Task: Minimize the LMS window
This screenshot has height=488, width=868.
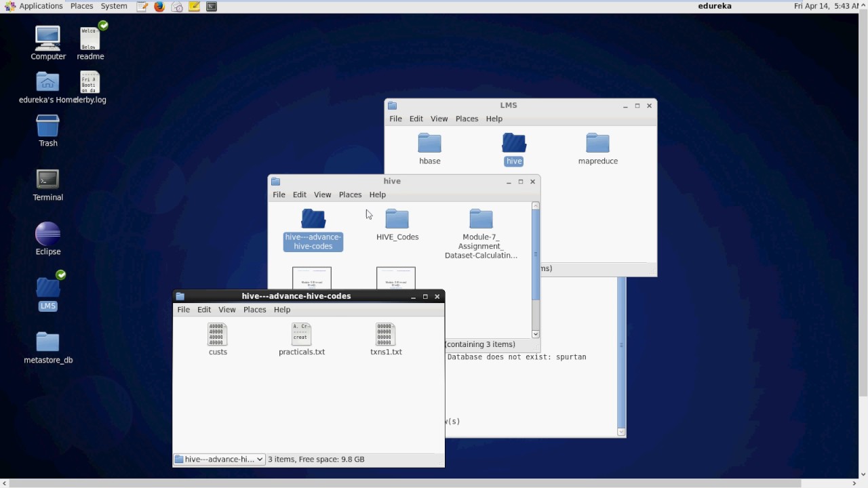Action: point(625,106)
